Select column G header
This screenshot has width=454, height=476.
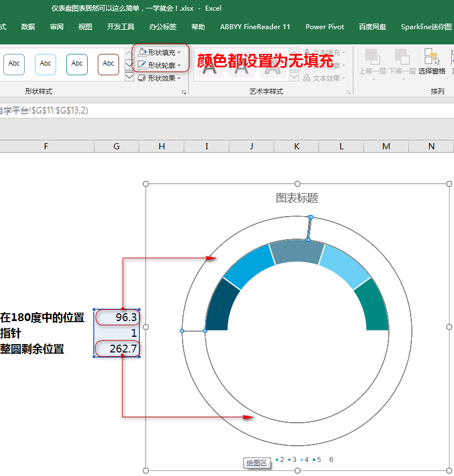[x=117, y=147]
